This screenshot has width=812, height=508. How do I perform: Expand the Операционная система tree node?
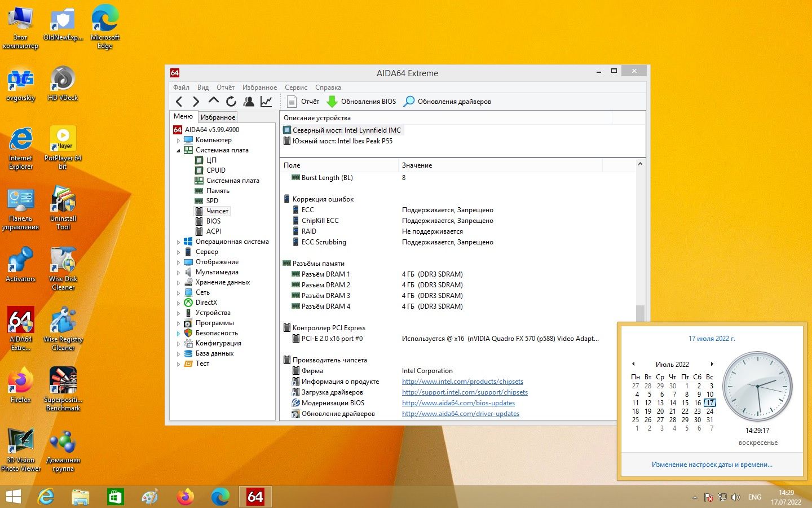click(x=179, y=242)
